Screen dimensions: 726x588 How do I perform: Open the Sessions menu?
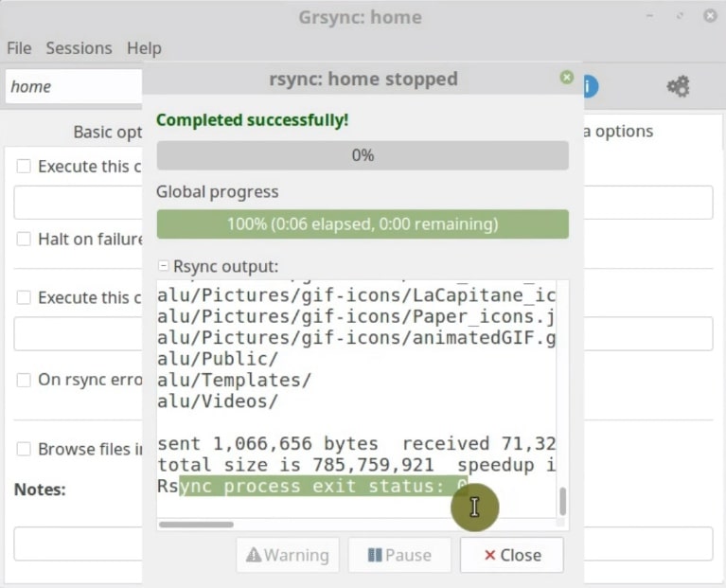pos(79,48)
